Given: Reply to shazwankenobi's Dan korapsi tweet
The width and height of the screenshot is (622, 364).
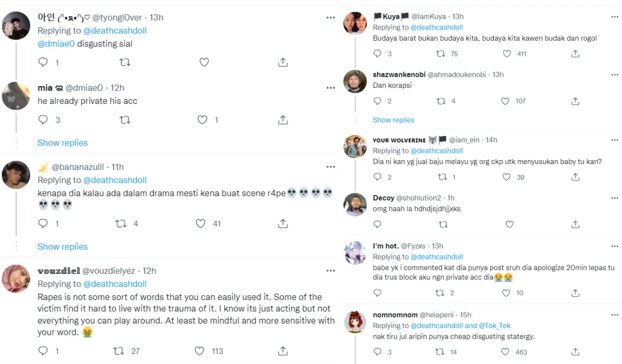Looking at the screenshot, I should click(x=377, y=101).
